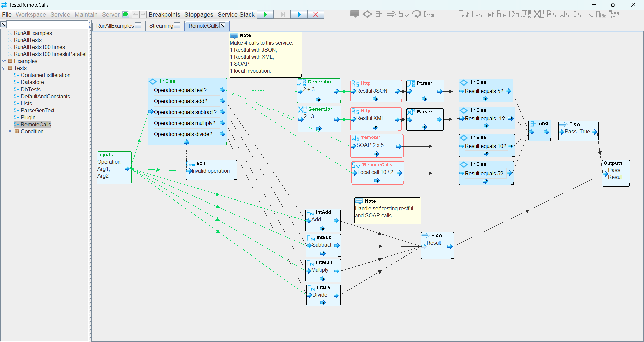This screenshot has width=644, height=342.
Task: Select the Rs restful palette icon
Action: (551, 14)
